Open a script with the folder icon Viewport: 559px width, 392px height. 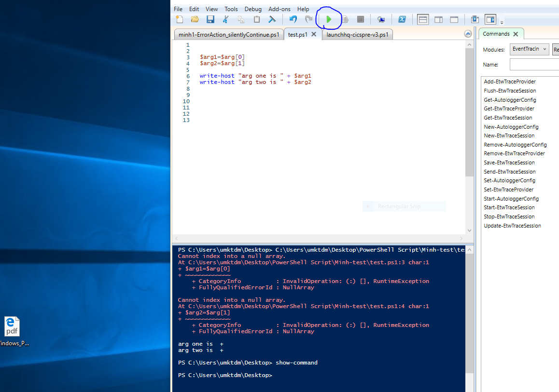tap(195, 19)
